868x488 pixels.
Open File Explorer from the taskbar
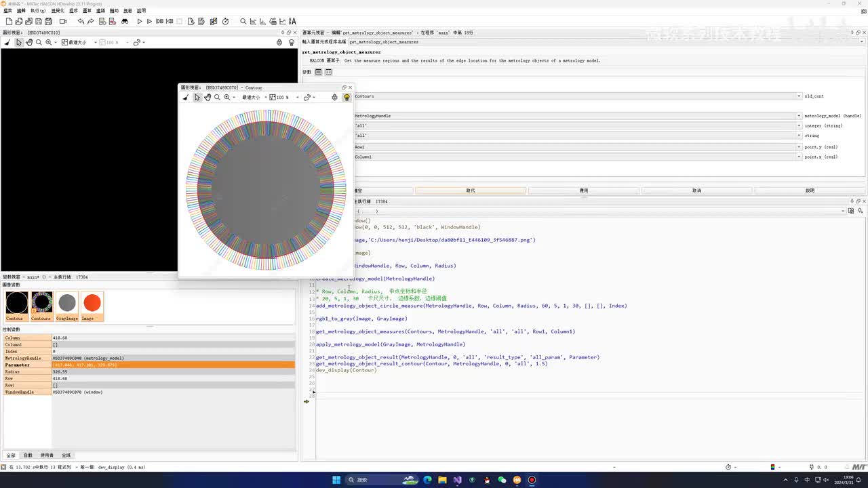click(442, 480)
